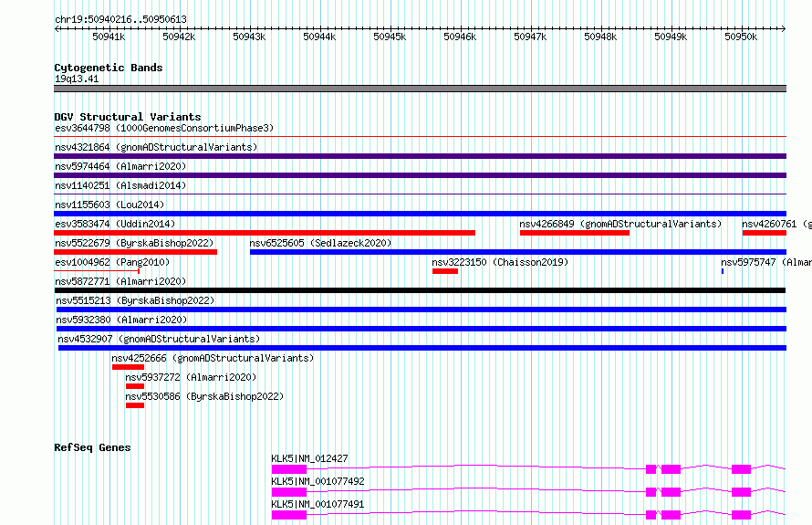Click the Cytogenetic Bands track title
Viewport: 812px width, 525px height.
click(x=109, y=68)
